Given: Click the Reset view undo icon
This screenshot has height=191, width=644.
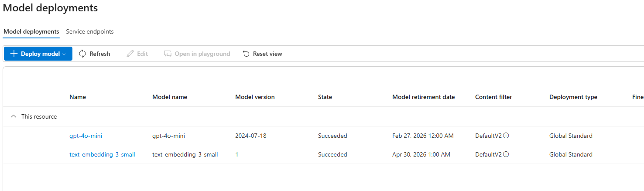Looking at the screenshot, I should point(246,54).
